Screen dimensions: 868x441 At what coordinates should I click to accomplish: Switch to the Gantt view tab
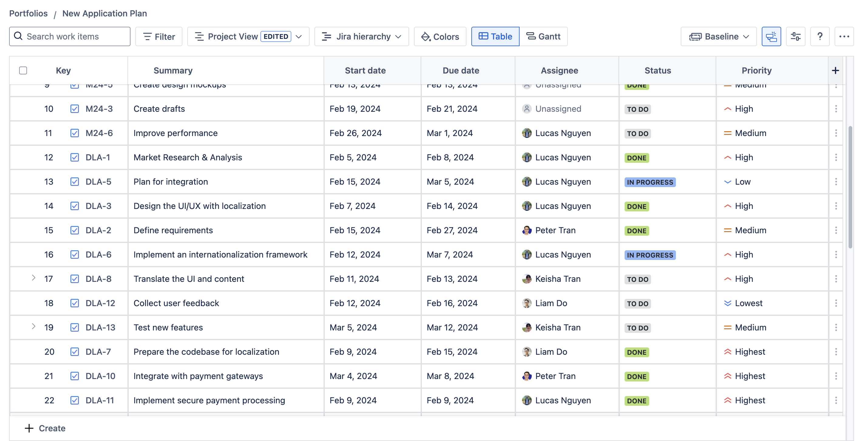[543, 36]
